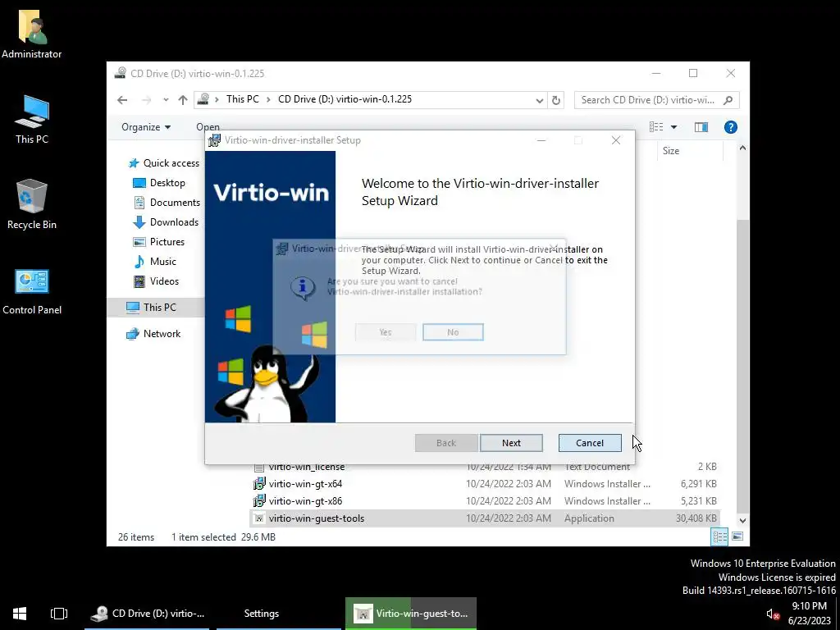Click the Explorer up-one-level arrow
The width and height of the screenshot is (840, 630).
click(x=183, y=99)
